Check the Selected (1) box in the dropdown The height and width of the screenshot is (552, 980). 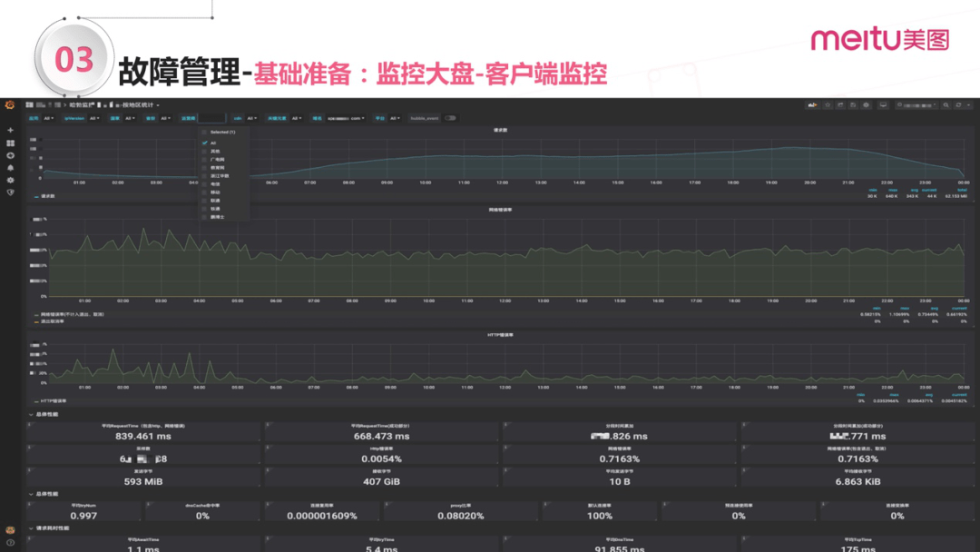point(204,133)
